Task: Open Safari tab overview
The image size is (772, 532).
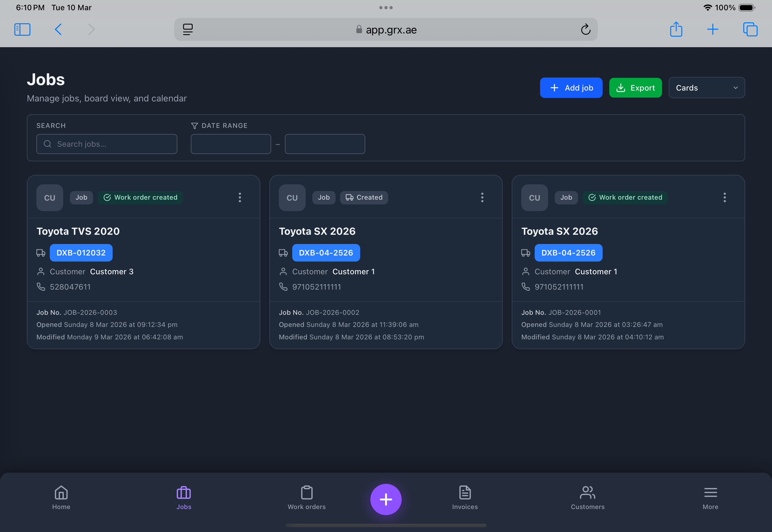Action: click(x=750, y=29)
